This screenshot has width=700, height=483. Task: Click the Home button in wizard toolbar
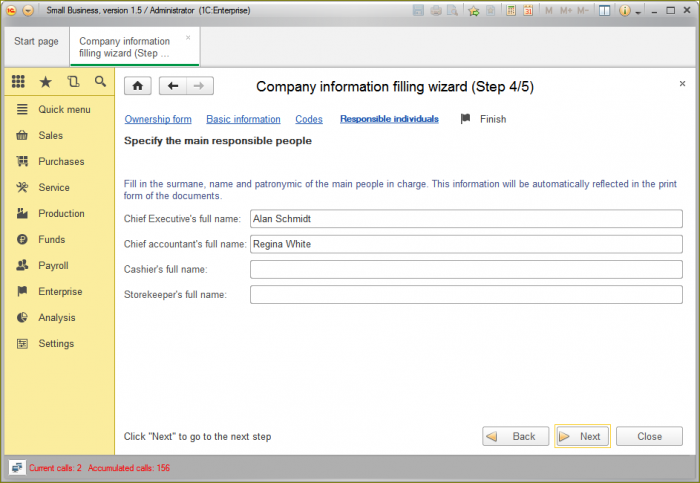click(138, 86)
